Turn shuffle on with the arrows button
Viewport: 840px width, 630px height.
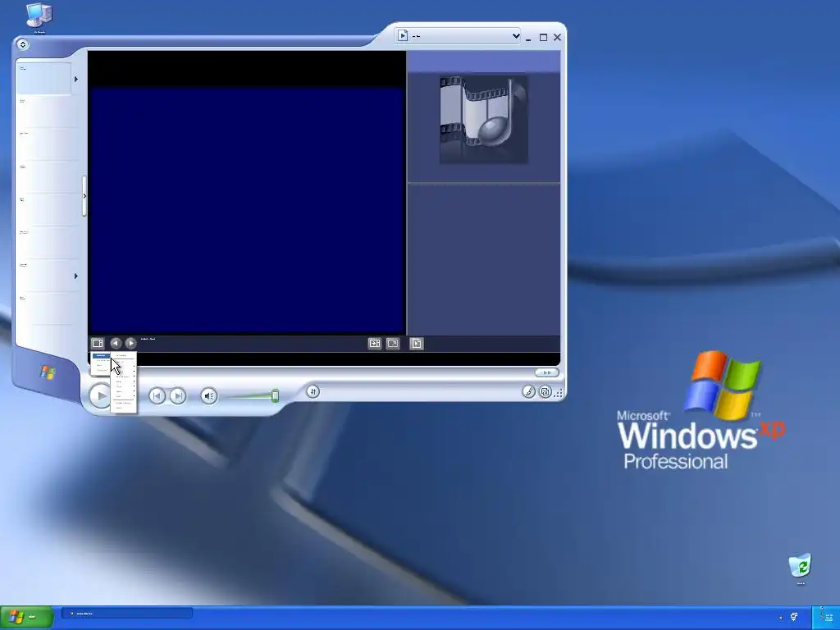tap(313, 392)
